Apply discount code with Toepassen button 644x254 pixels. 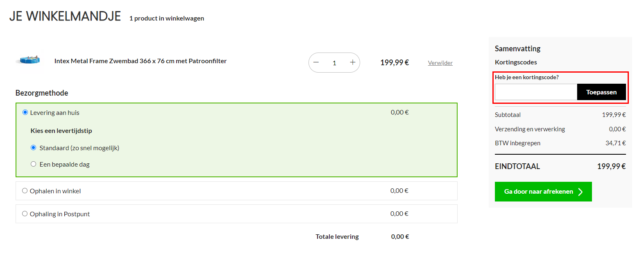601,92
